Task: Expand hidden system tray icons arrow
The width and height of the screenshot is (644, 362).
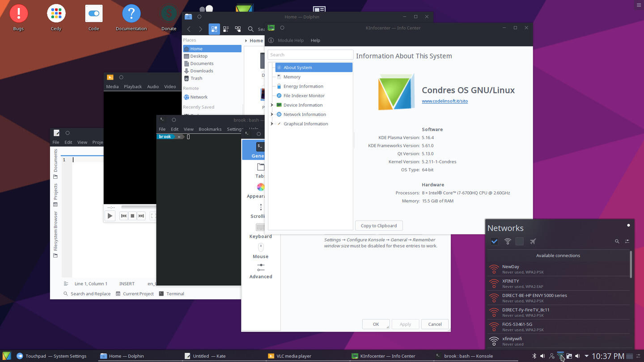Action: point(586,356)
